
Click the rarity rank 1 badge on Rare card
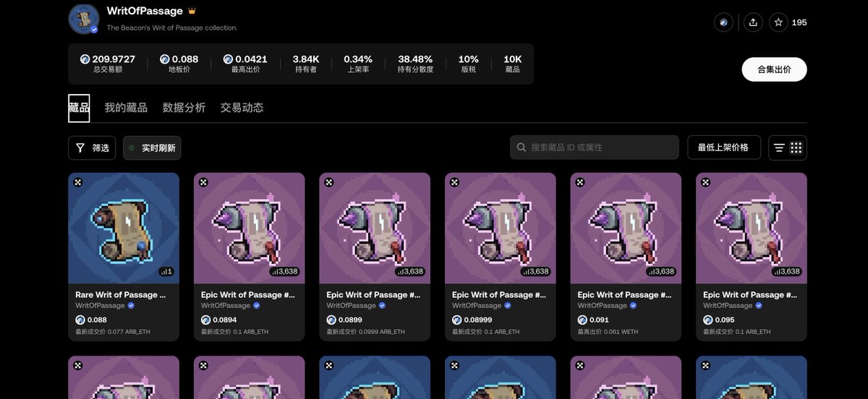166,272
